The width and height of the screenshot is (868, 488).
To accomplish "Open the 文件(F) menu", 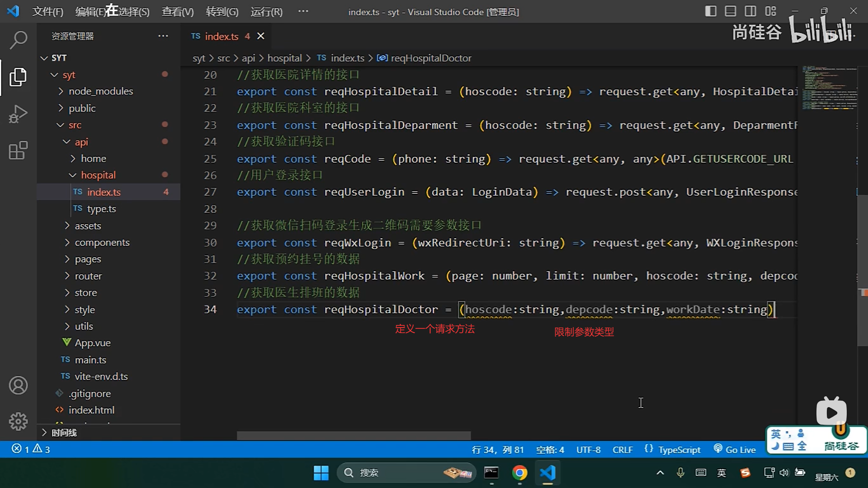I will 47,12.
